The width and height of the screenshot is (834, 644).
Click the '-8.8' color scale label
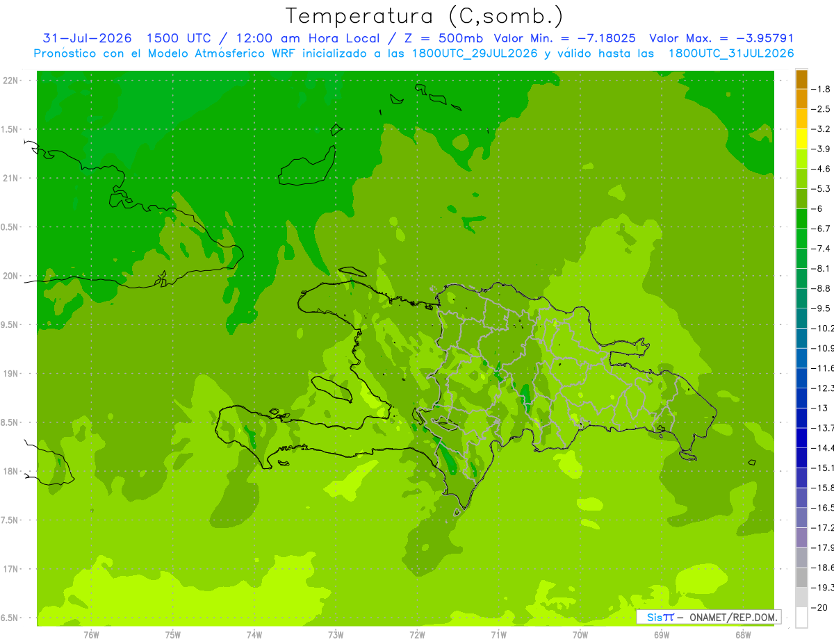point(821,288)
